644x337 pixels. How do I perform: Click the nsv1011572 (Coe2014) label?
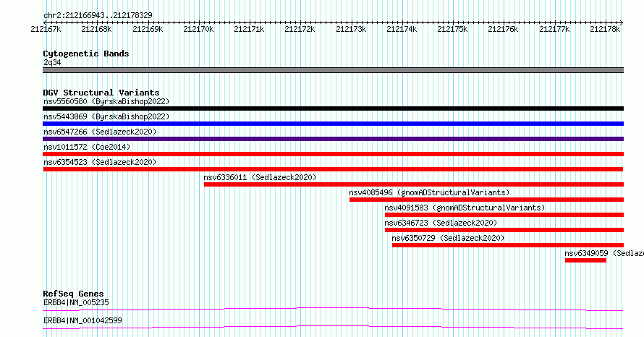pos(87,147)
